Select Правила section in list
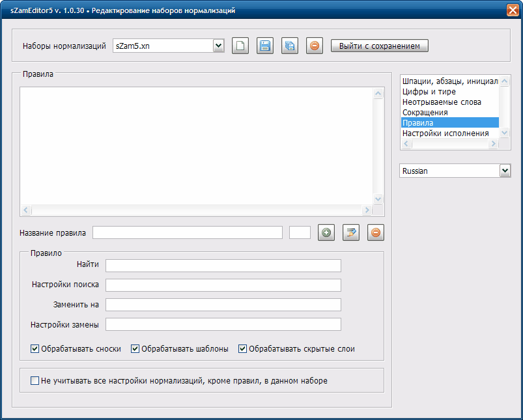Screen dimensions: 523x420 (x=449, y=123)
